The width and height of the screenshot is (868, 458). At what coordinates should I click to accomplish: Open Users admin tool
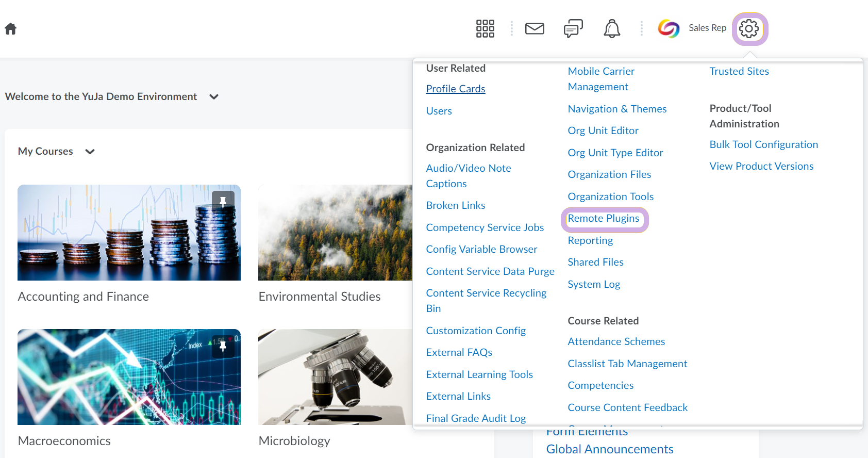click(x=439, y=111)
